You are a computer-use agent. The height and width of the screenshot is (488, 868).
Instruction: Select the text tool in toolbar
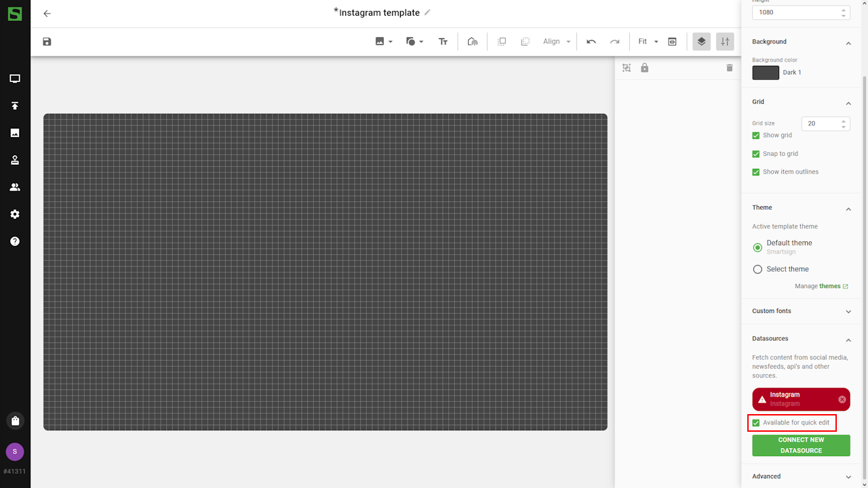443,42
